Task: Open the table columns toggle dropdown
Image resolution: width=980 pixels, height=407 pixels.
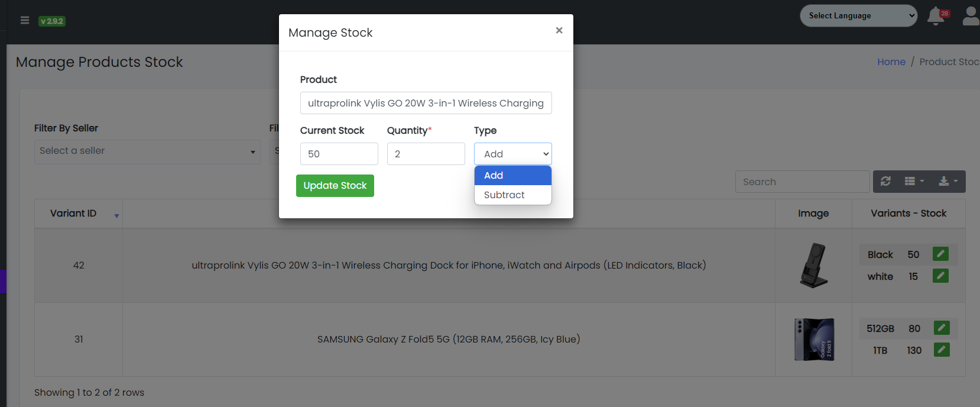Action: click(x=914, y=182)
